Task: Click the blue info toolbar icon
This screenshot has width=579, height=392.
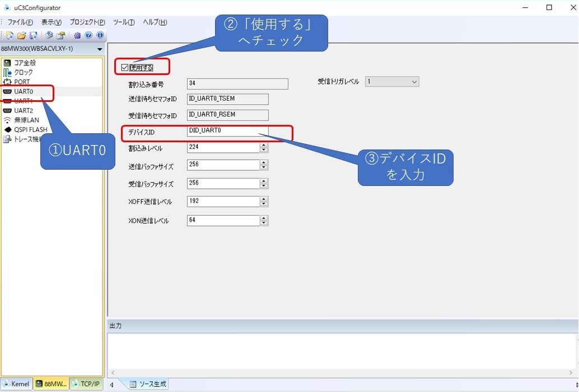Action: pos(100,35)
